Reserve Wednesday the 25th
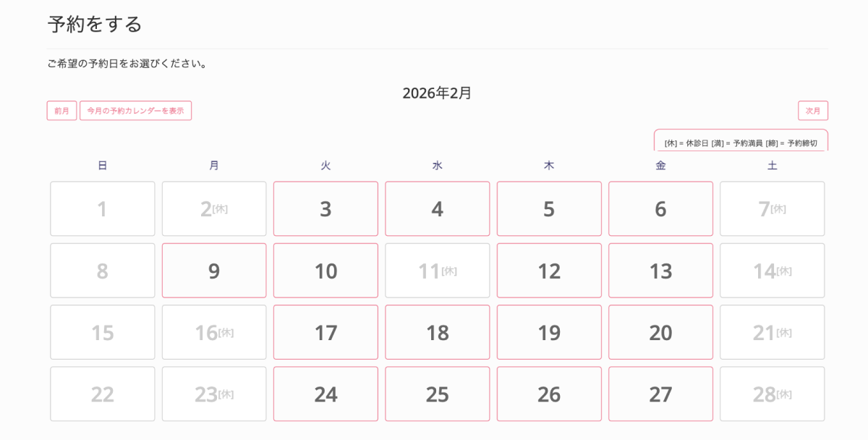 point(437,394)
